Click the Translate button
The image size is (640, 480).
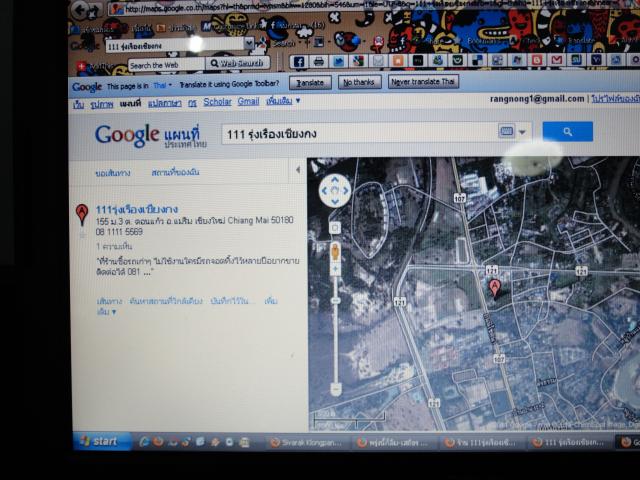[310, 83]
